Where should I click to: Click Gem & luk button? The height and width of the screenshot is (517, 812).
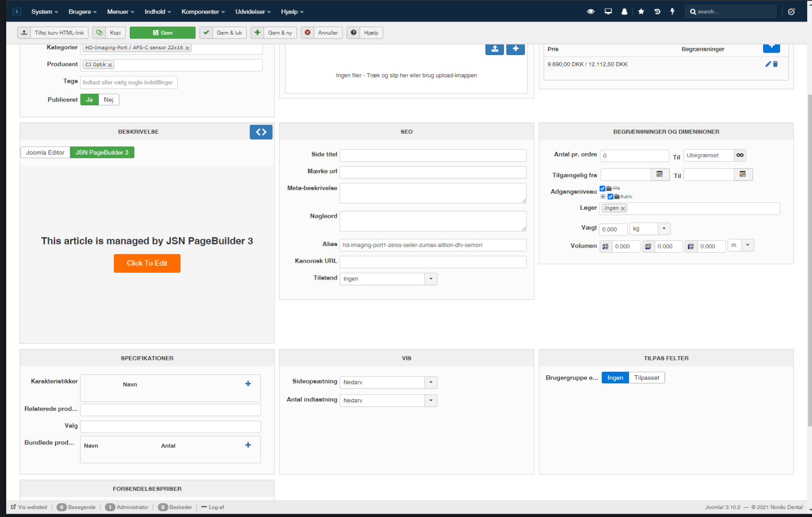[223, 33]
